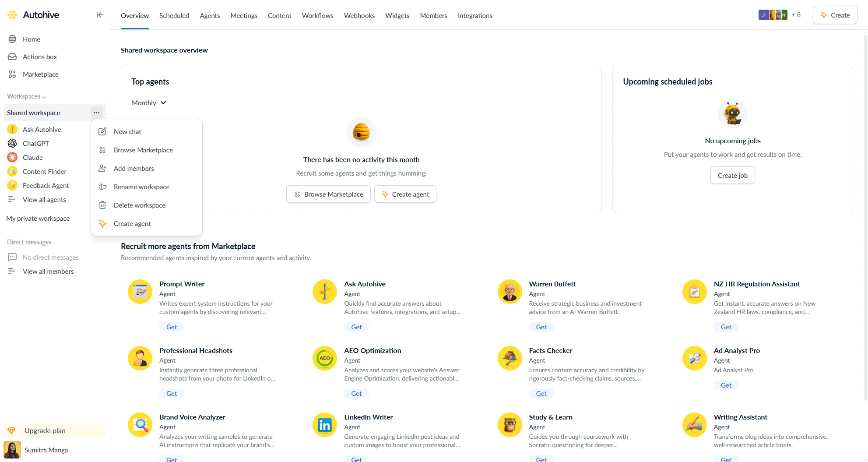Image resolution: width=868 pixels, height=462 pixels.
Task: Collapse the left sidebar panel
Action: click(100, 15)
